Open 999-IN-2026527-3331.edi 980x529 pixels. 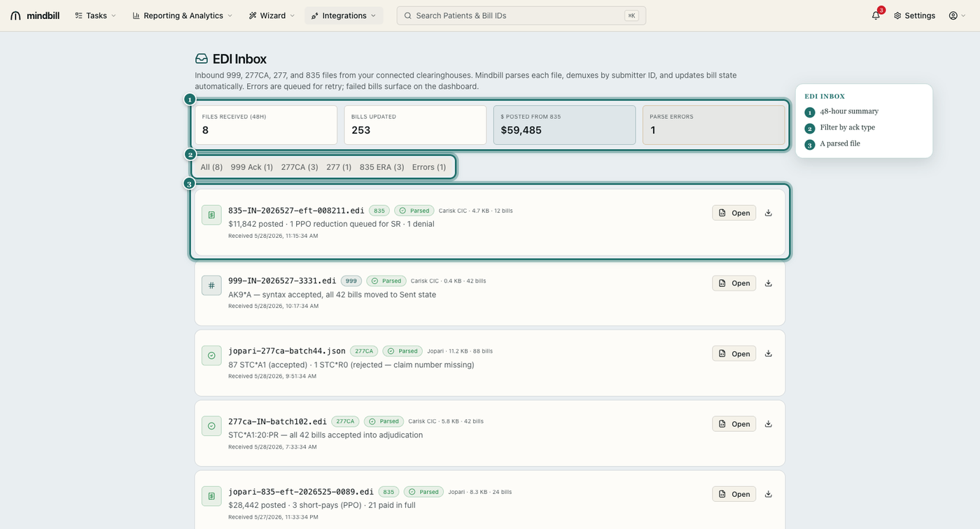tap(734, 283)
